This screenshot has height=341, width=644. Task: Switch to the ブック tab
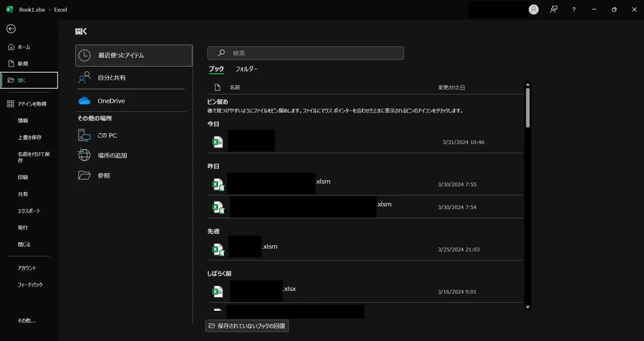[216, 69]
